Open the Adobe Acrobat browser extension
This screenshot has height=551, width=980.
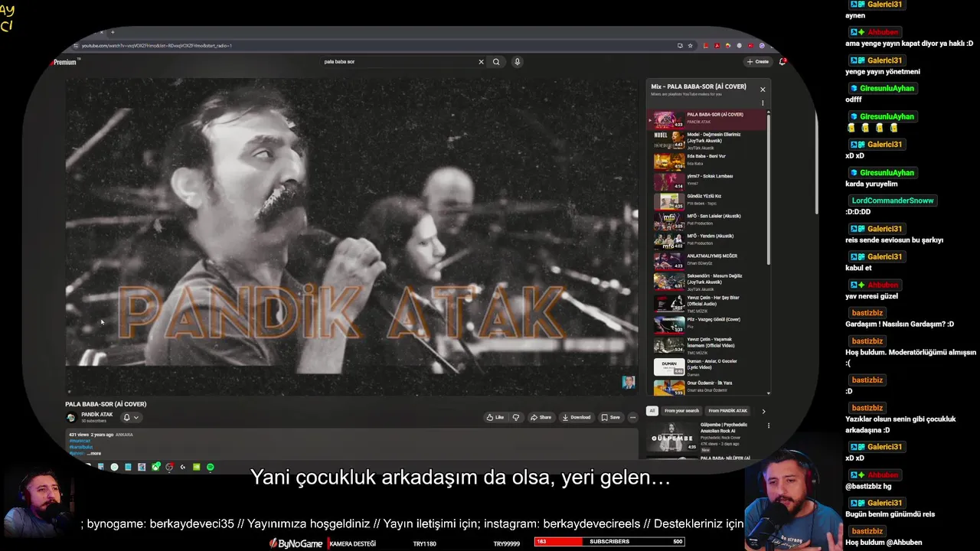click(x=717, y=46)
